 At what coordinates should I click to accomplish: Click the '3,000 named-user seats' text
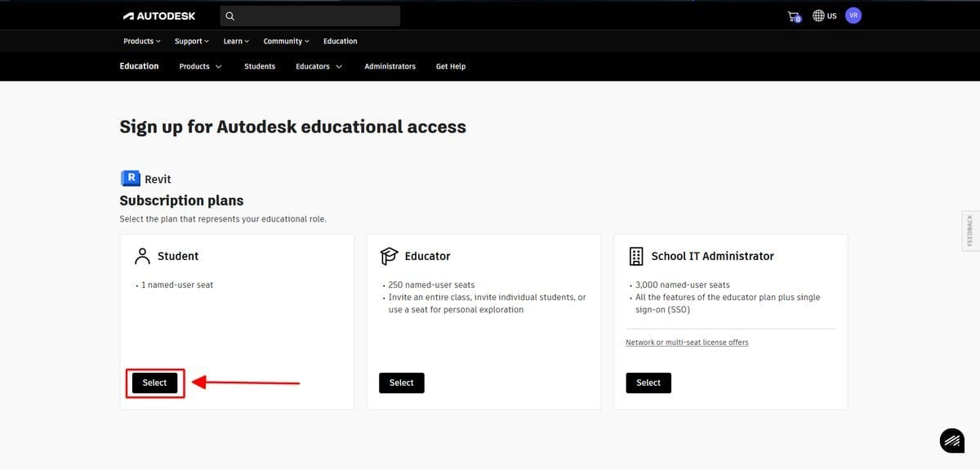(683, 284)
